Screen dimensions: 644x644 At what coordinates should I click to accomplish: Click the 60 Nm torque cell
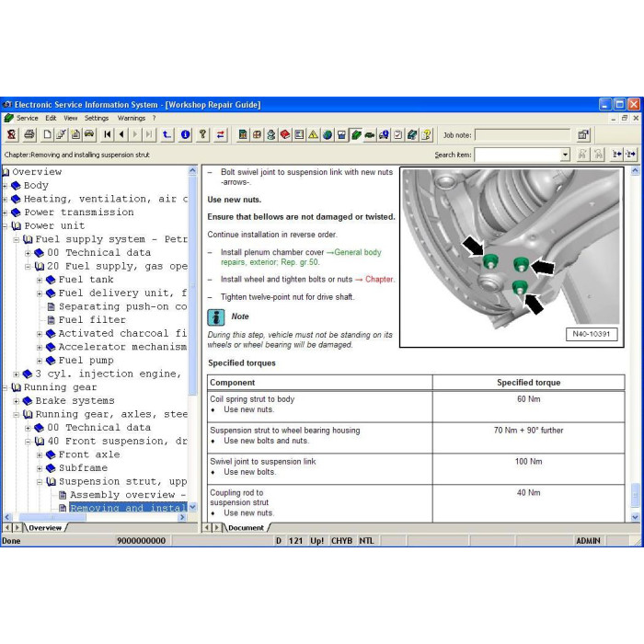pos(529,407)
